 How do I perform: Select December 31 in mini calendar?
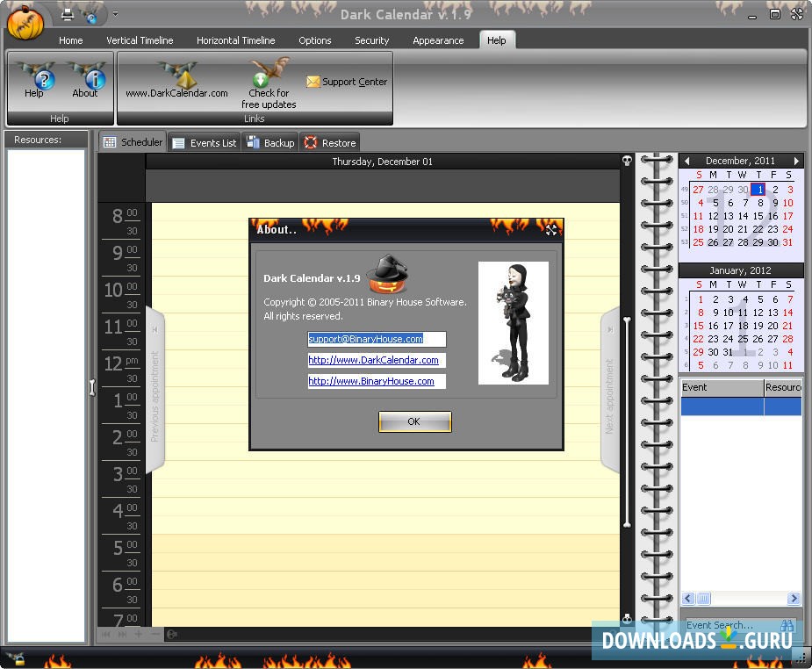click(787, 242)
